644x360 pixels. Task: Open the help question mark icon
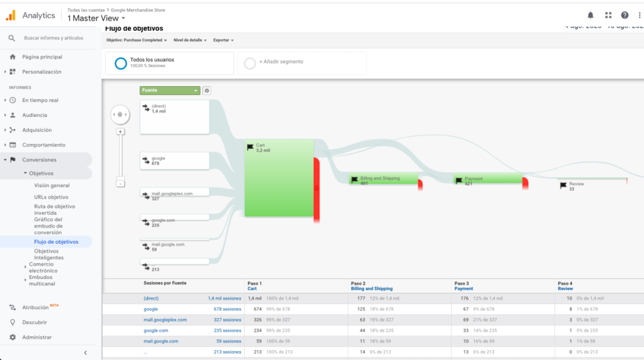(625, 15)
